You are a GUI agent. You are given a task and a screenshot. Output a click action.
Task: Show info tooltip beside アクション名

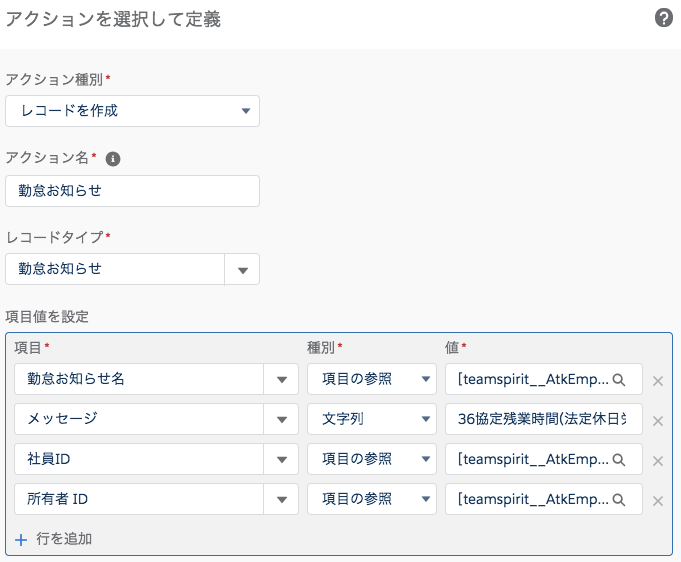click(113, 159)
